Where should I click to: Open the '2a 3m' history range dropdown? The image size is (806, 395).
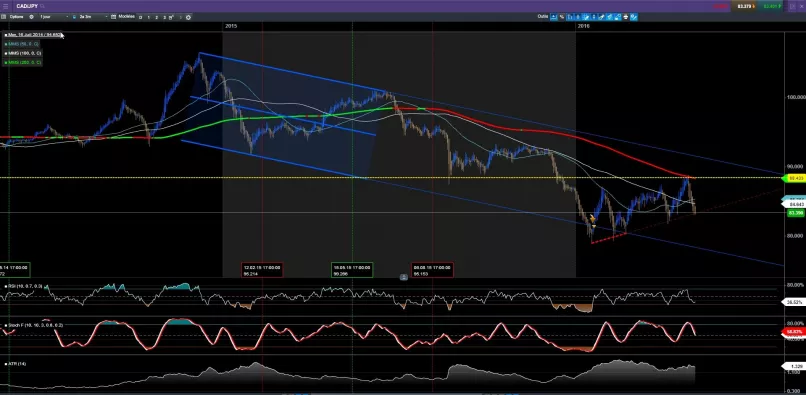[x=93, y=17]
